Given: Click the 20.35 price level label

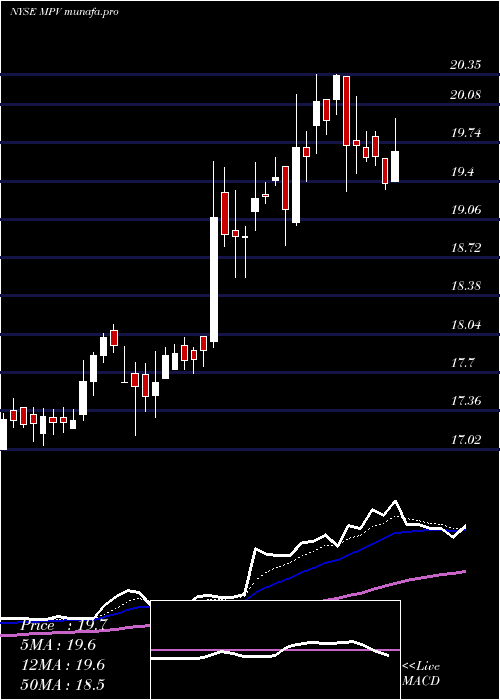Looking at the screenshot, I should click(466, 65).
